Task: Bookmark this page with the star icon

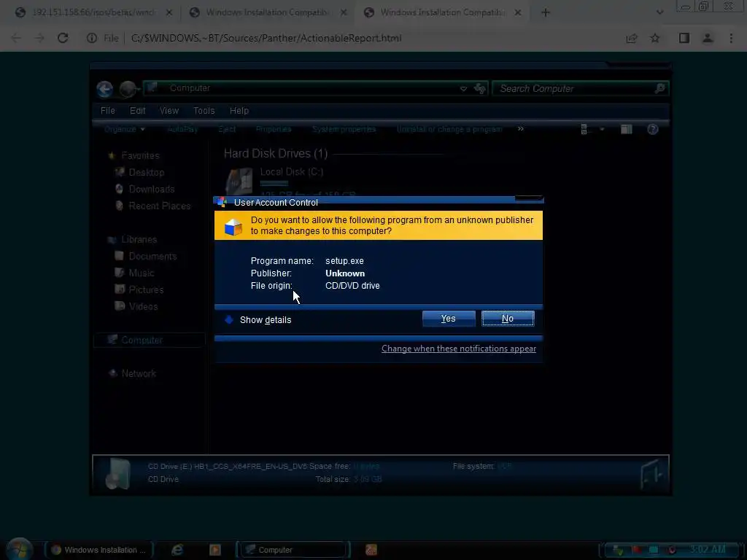Action: (x=655, y=38)
